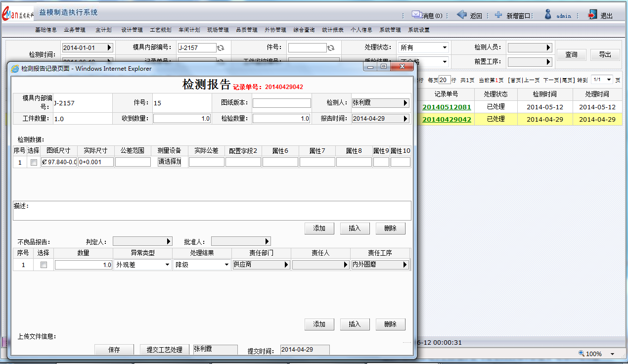
Task: Click the exit door icon
Action: pos(592,15)
